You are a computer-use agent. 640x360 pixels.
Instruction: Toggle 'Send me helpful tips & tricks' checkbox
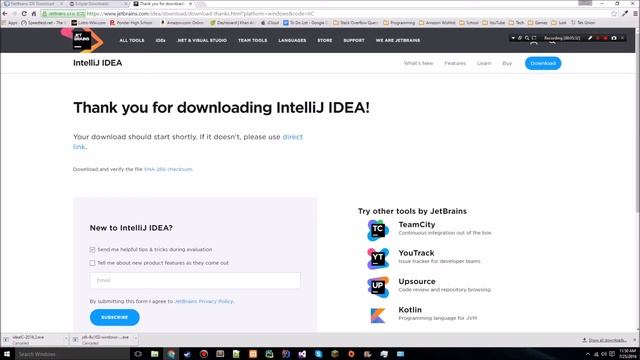(x=92, y=249)
